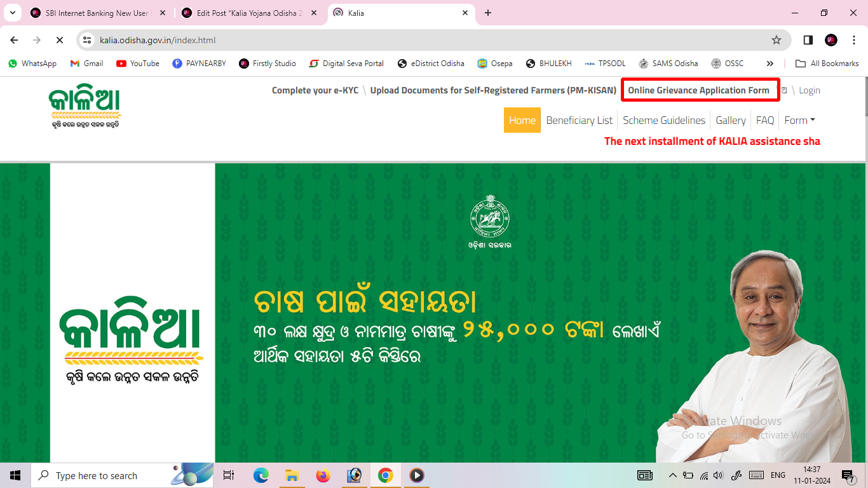The height and width of the screenshot is (488, 868).
Task: Open the Digital Seva Portal bookmark
Action: coord(346,63)
